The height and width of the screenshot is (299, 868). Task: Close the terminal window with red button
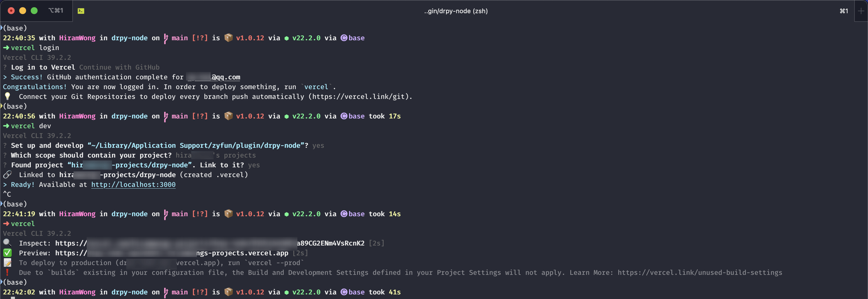11,11
